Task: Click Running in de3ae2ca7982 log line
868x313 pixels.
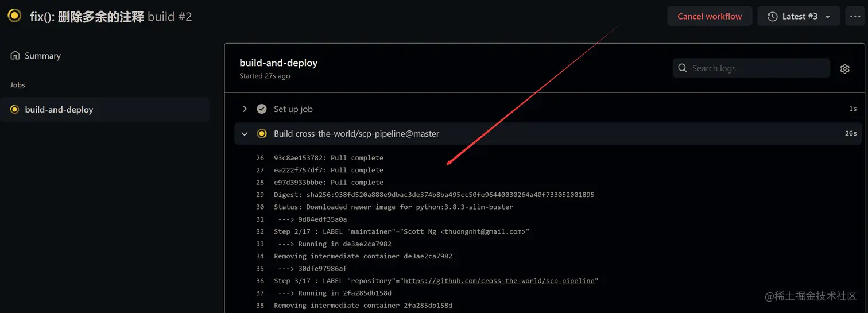Action: click(335, 244)
